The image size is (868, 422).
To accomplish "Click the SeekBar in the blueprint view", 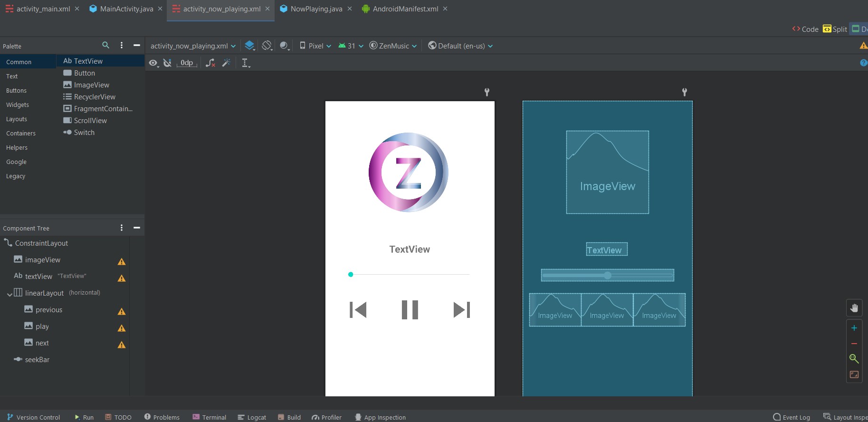I will point(607,275).
